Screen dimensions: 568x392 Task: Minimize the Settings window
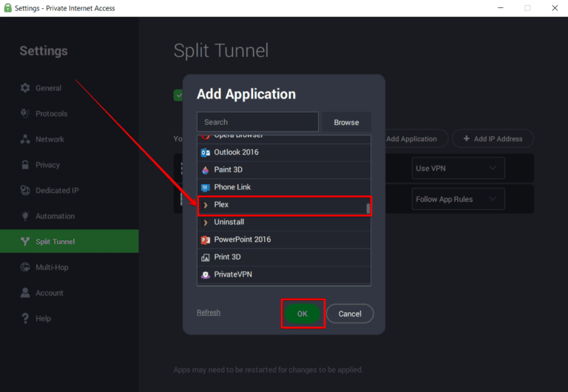[500, 8]
